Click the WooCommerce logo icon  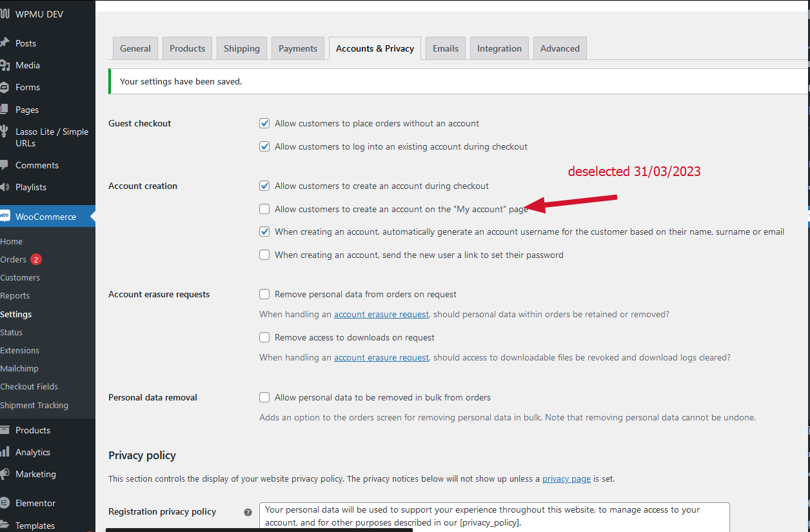5,217
